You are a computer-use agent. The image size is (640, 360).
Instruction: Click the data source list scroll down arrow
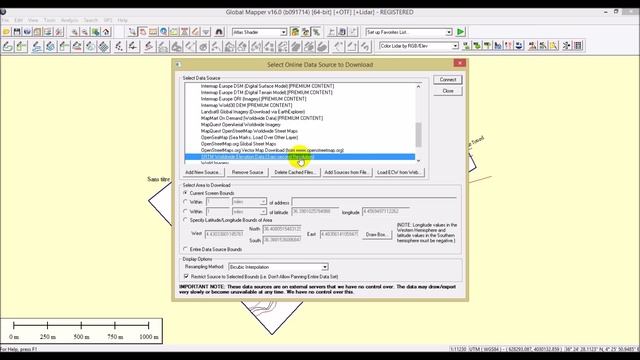[418, 161]
